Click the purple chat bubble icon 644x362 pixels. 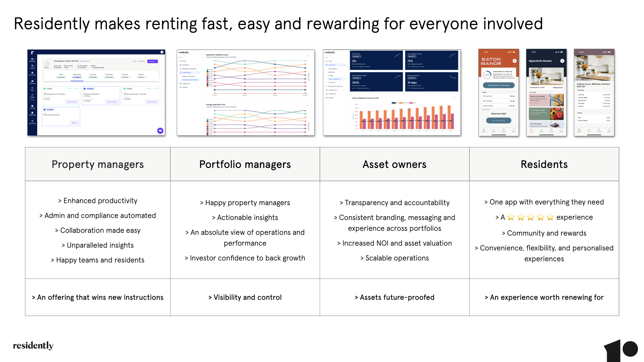(160, 131)
